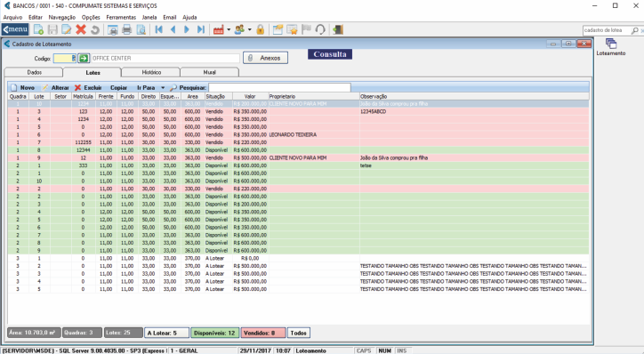Click the green arrow button next to Codigo

[84, 59]
